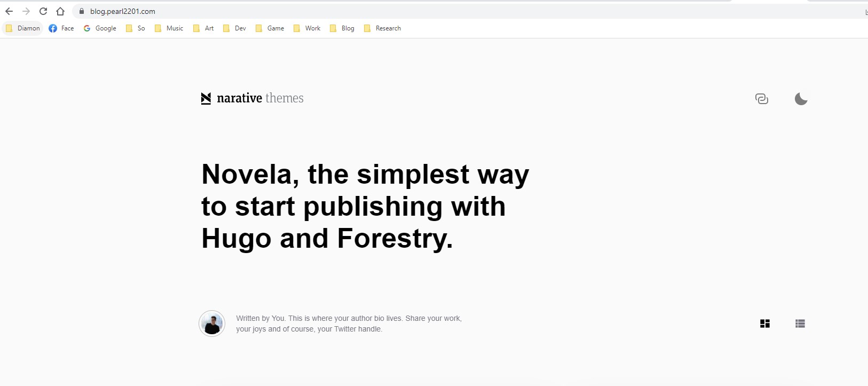Go to the browser home page
The image size is (868, 386).
coord(60,11)
